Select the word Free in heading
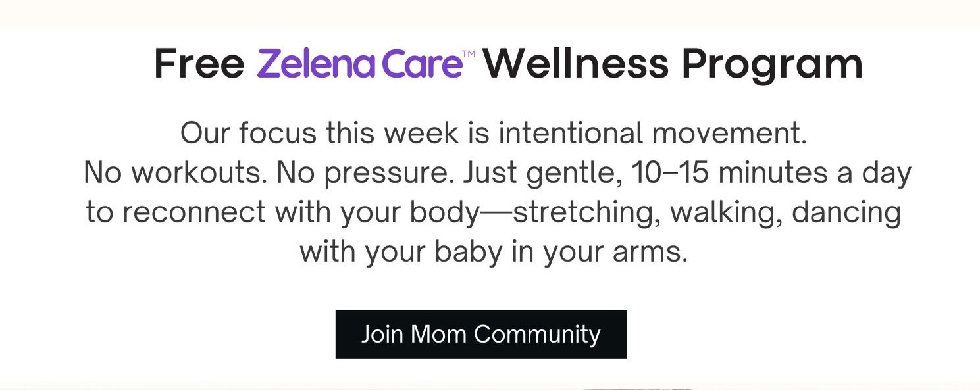 (x=199, y=64)
